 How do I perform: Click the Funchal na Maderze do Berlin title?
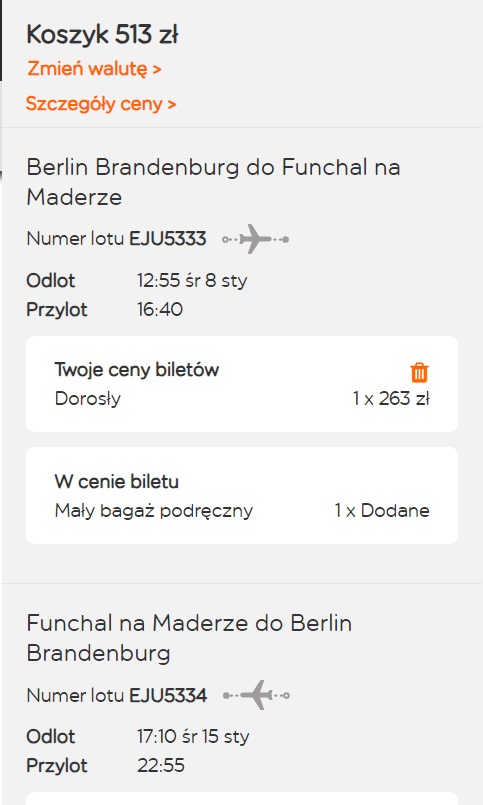tap(189, 638)
